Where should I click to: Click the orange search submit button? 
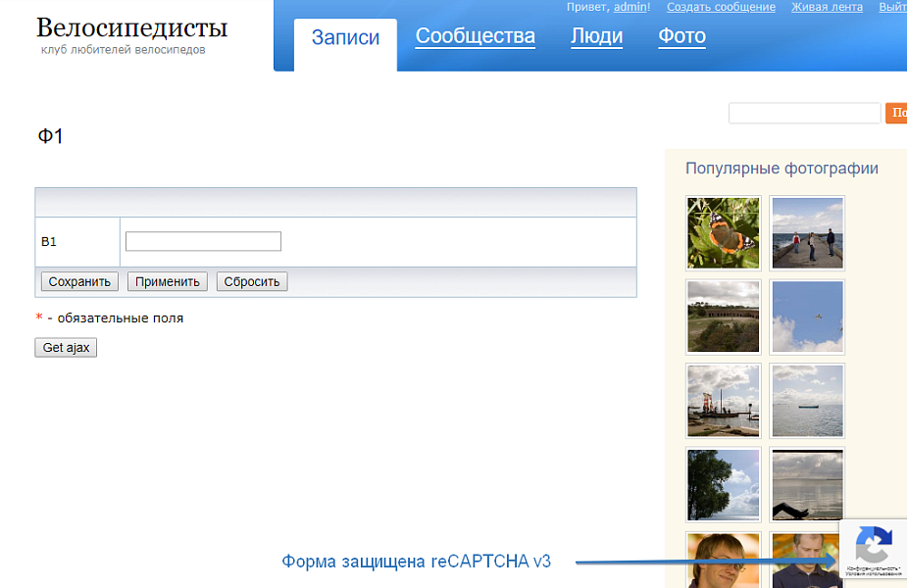coord(897,113)
